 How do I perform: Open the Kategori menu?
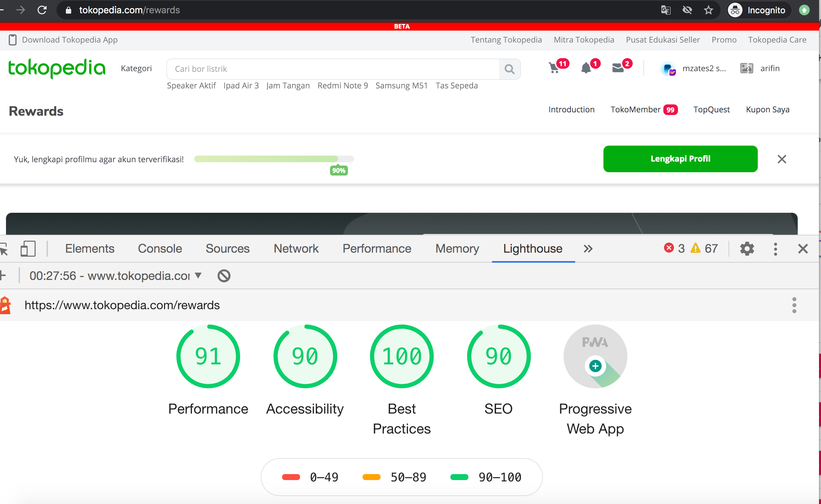(x=136, y=68)
